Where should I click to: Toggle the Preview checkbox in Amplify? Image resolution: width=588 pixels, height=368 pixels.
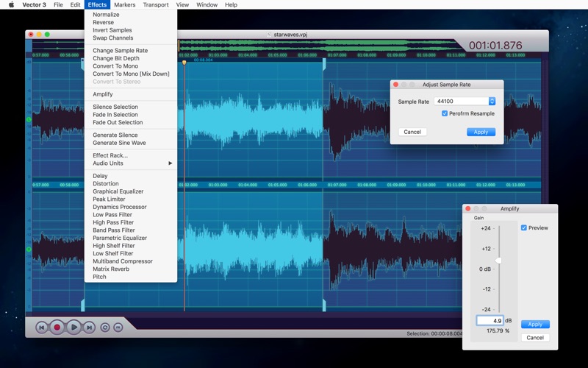(524, 228)
